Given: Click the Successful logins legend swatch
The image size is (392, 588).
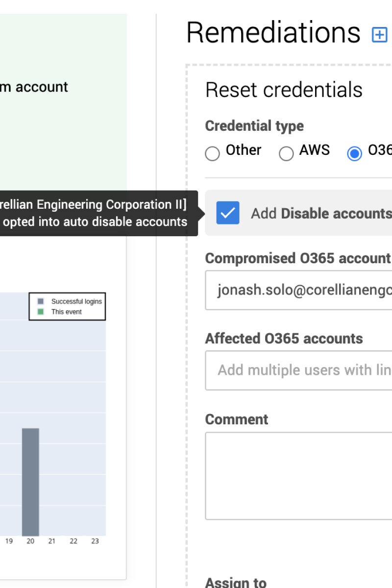Looking at the screenshot, I should click(41, 301).
